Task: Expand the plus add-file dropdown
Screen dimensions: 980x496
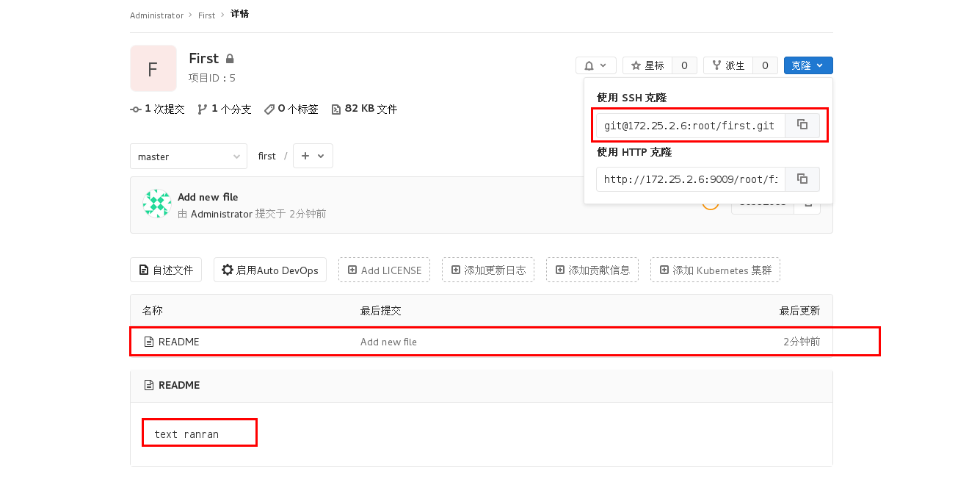Action: click(x=313, y=156)
